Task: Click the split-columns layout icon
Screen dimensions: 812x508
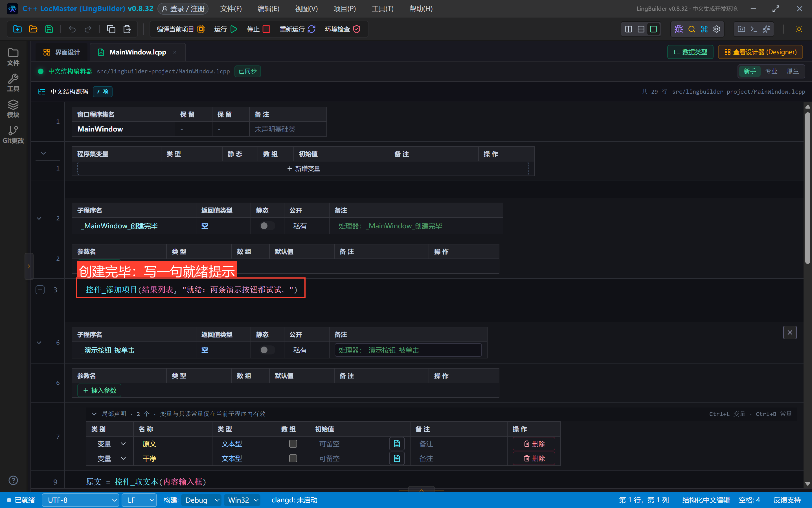Action: 628,29
